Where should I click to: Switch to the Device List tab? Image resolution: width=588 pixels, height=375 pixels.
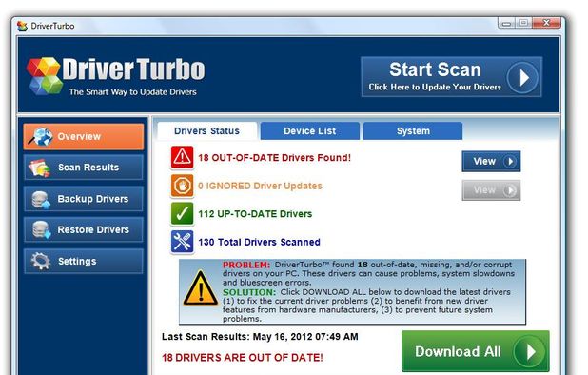[310, 131]
